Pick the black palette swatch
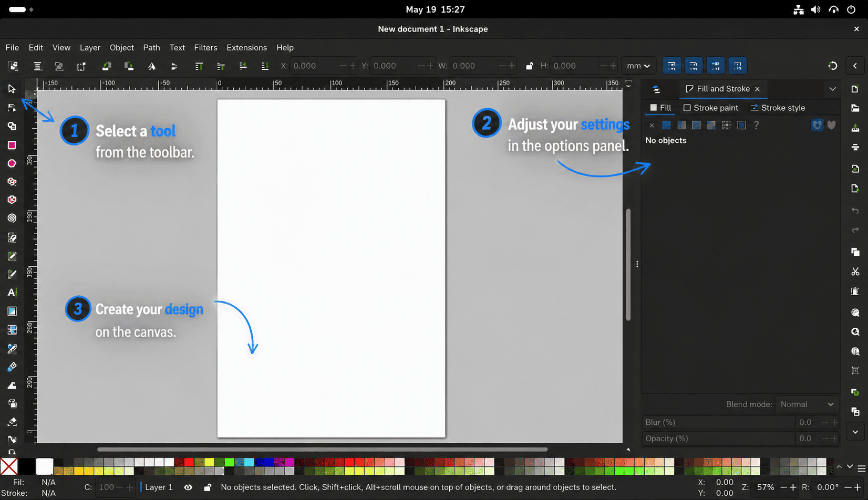868x500 pixels. [x=27, y=466]
